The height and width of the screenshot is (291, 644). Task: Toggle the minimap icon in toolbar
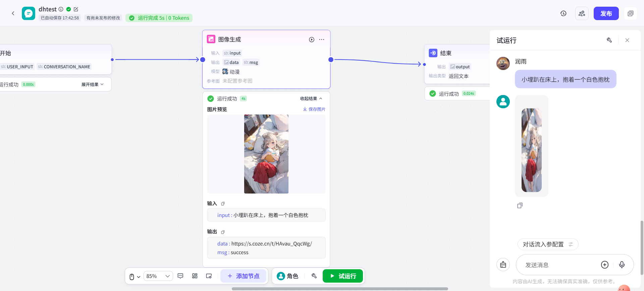(x=209, y=276)
